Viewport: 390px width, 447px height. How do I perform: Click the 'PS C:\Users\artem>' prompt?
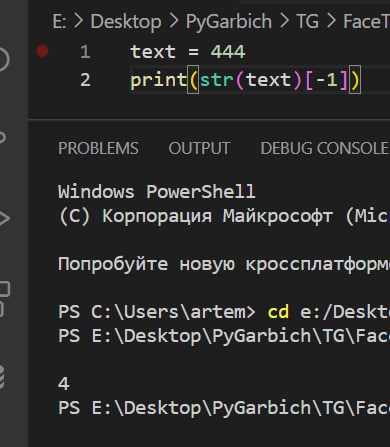tap(157, 312)
